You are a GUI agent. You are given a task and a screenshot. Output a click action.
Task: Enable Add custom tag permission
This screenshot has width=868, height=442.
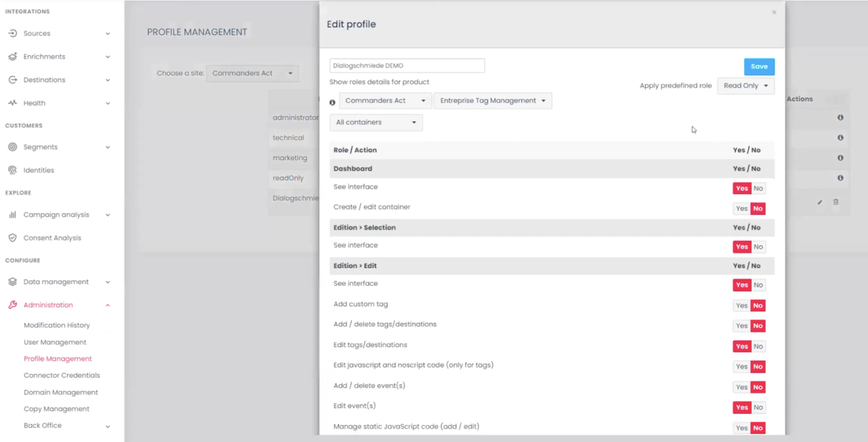[x=742, y=306]
